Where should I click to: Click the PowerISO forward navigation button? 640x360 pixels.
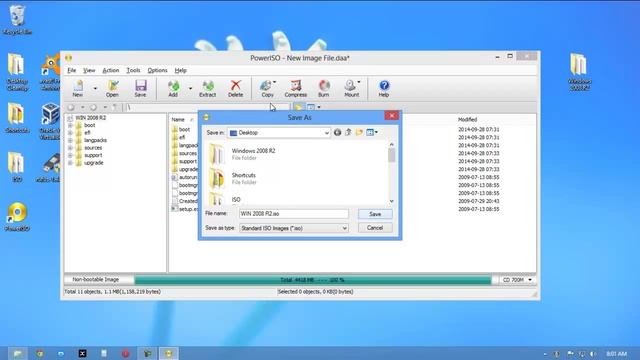click(93, 107)
